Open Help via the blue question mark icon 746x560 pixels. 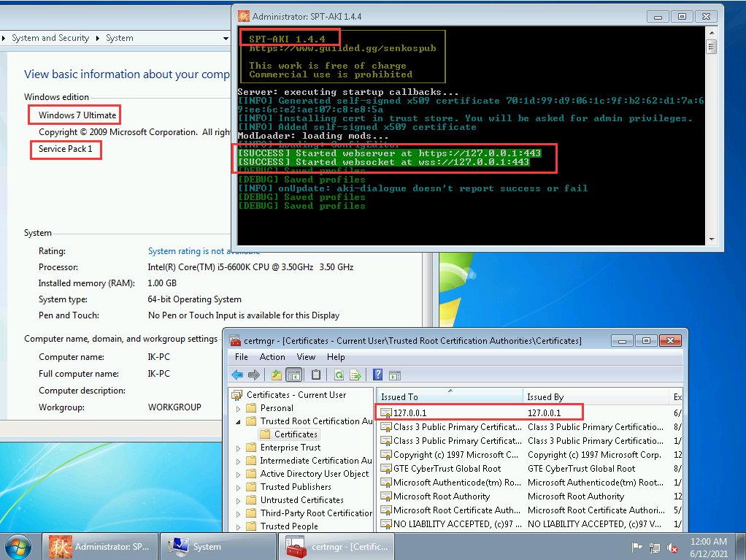coord(378,375)
